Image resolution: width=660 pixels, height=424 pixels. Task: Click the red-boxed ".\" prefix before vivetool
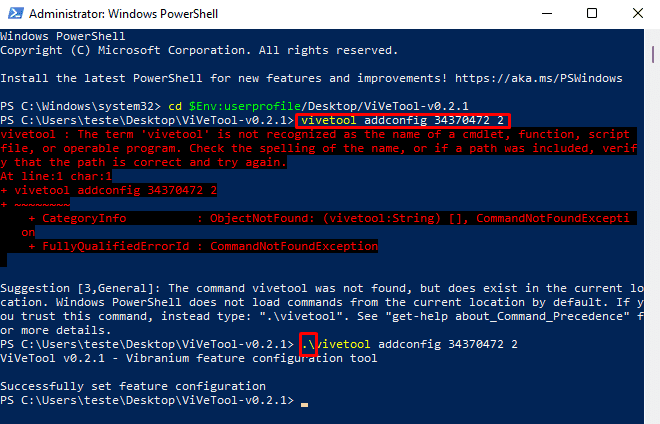(308, 344)
